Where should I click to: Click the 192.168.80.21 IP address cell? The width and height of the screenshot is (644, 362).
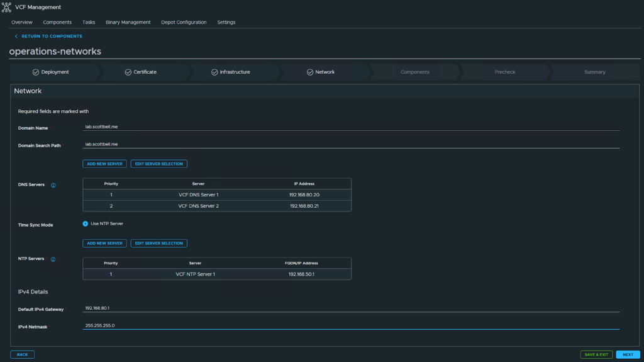304,206
